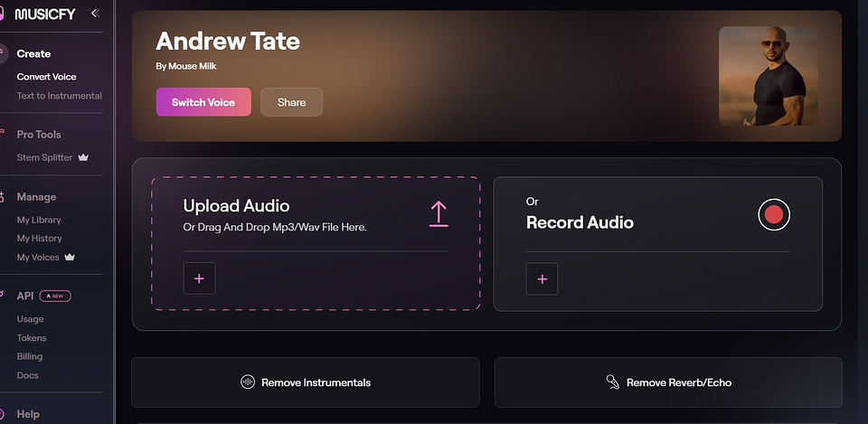Go to My History
The height and width of the screenshot is (424, 868).
(x=39, y=239)
